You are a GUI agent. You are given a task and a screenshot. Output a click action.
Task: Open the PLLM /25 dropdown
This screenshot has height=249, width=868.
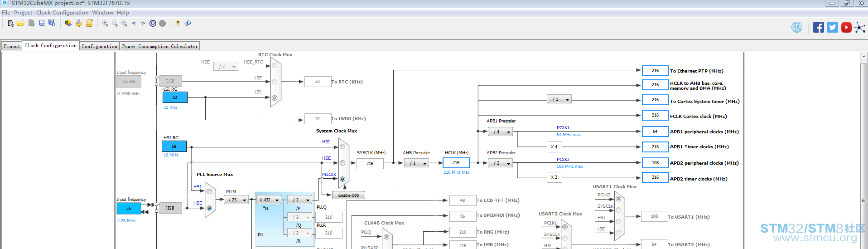[x=236, y=200]
